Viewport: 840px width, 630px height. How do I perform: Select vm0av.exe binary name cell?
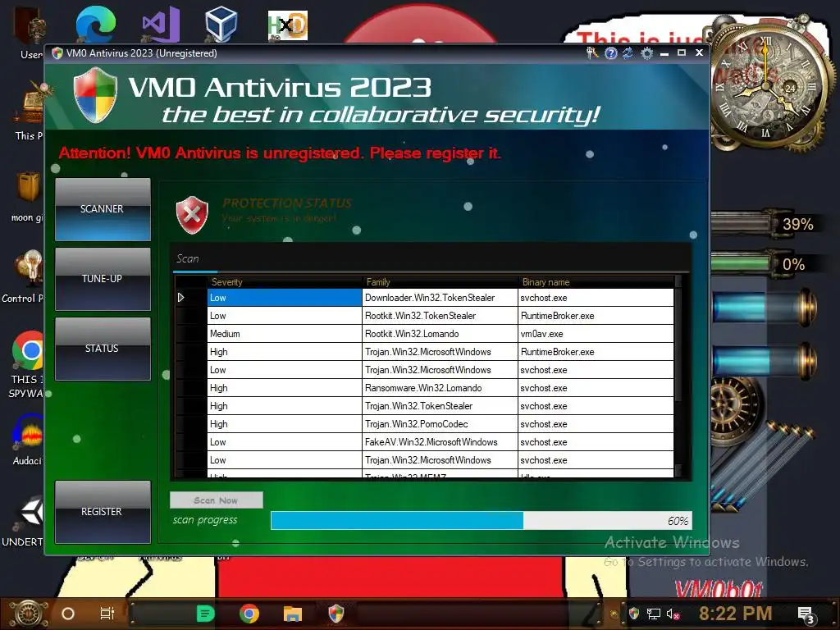tap(596, 334)
